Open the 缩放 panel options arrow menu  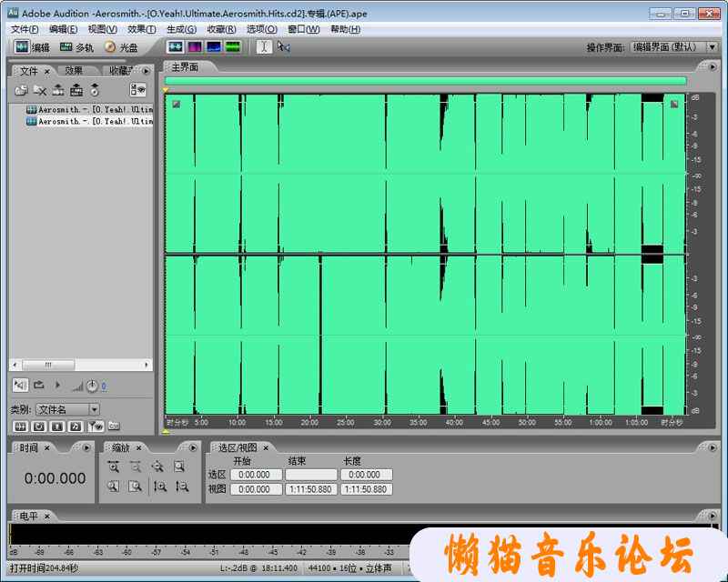(x=193, y=448)
